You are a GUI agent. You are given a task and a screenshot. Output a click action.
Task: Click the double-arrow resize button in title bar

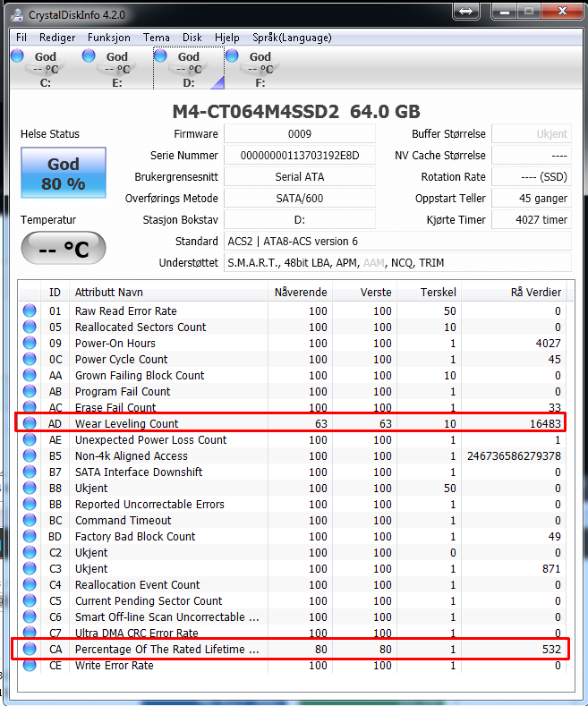466,12
